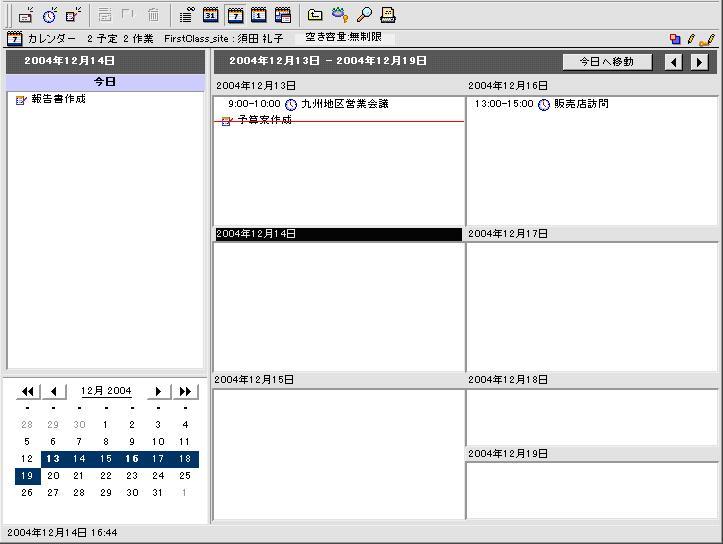Switch to day view using 1 icon
Viewport: 723px width, 544px height.
coord(259,15)
